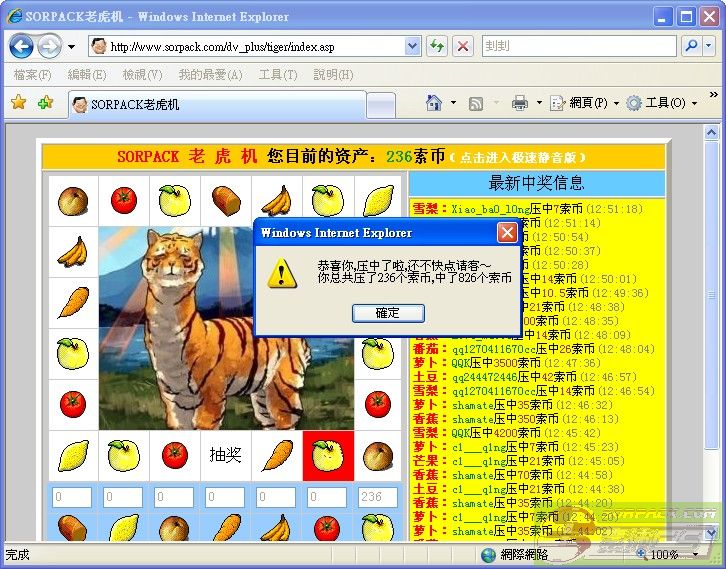Image resolution: width=726 pixels, height=569 pixels.
Task: Click the 確定 button in the dialog
Action: pos(388,313)
